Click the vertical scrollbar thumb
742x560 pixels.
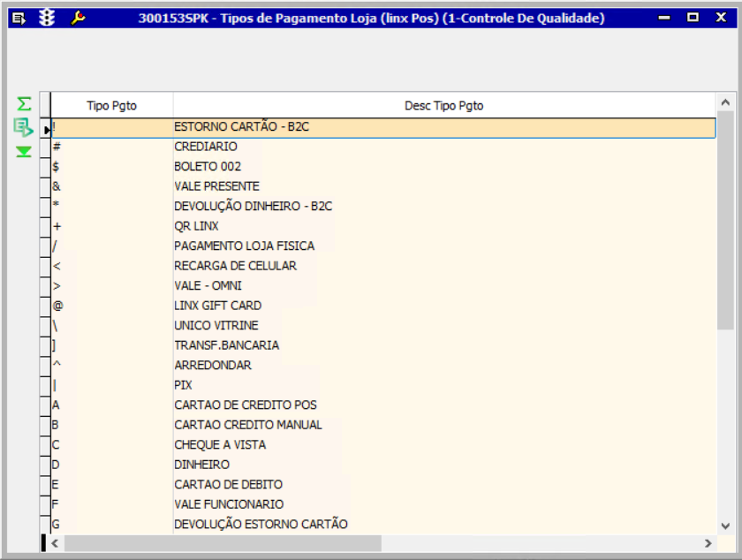(x=725, y=220)
